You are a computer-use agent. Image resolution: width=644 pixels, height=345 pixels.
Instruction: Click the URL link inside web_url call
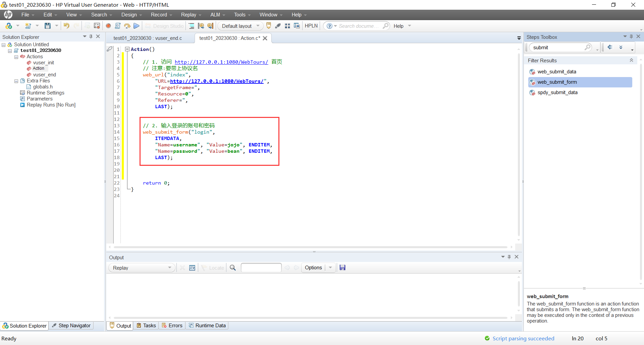[x=217, y=81]
